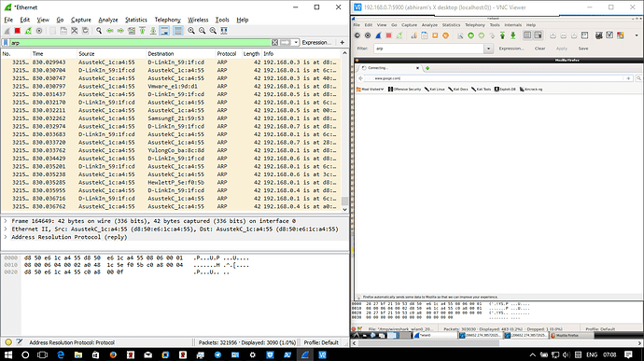Click Clear button in VNC Wireshark filter
This screenshot has height=361, width=644.
pos(539,49)
